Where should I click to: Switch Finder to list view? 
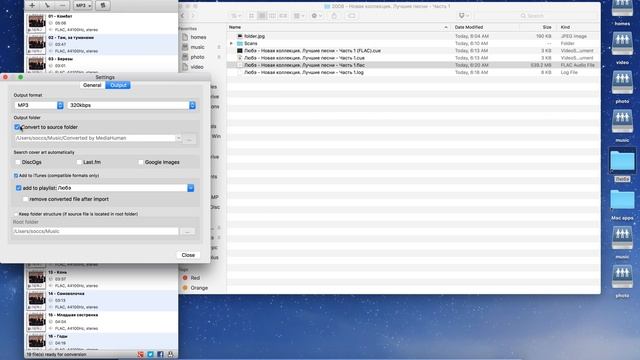[x=262, y=16]
